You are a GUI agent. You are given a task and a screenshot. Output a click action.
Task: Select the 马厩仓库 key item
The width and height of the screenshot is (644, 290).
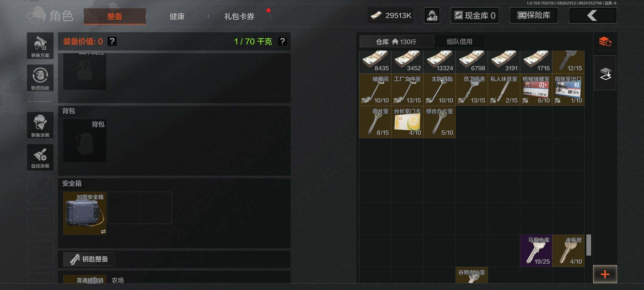click(x=536, y=251)
